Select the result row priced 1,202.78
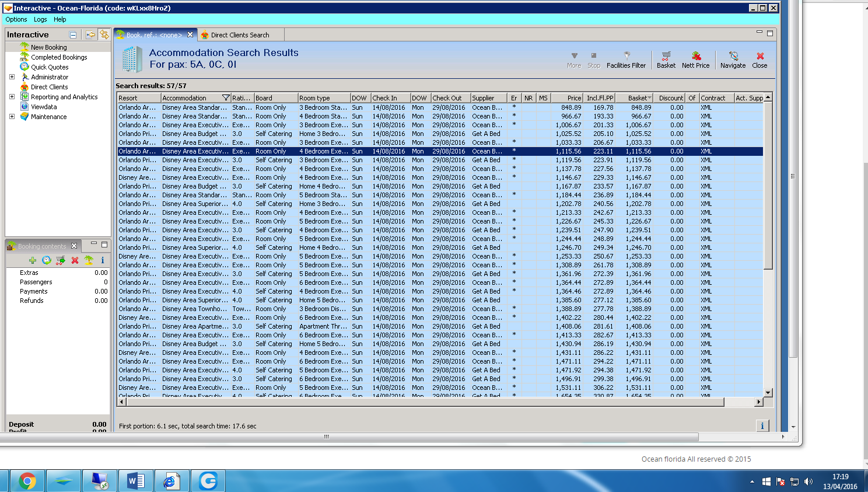Viewport: 868px width, 492px height. (x=440, y=204)
